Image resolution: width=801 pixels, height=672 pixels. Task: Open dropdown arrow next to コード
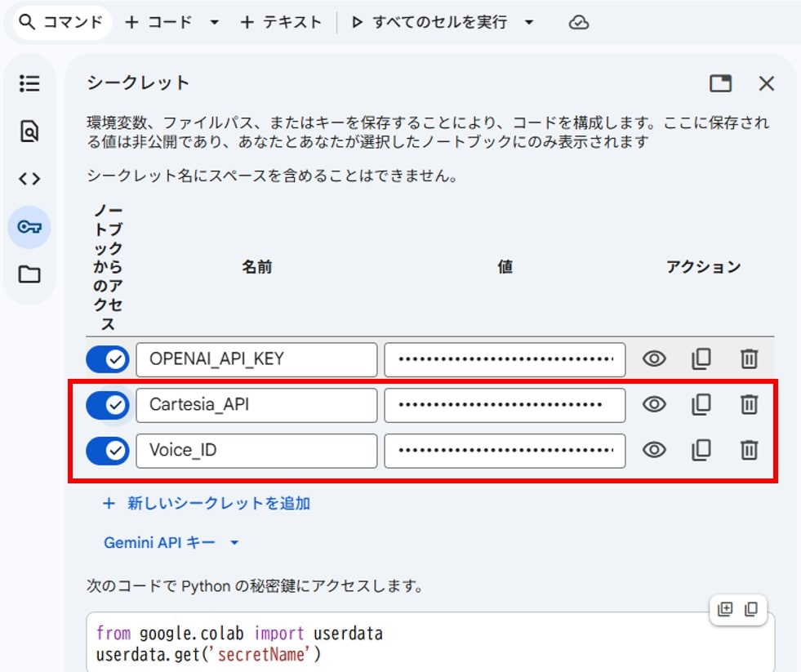(215, 23)
